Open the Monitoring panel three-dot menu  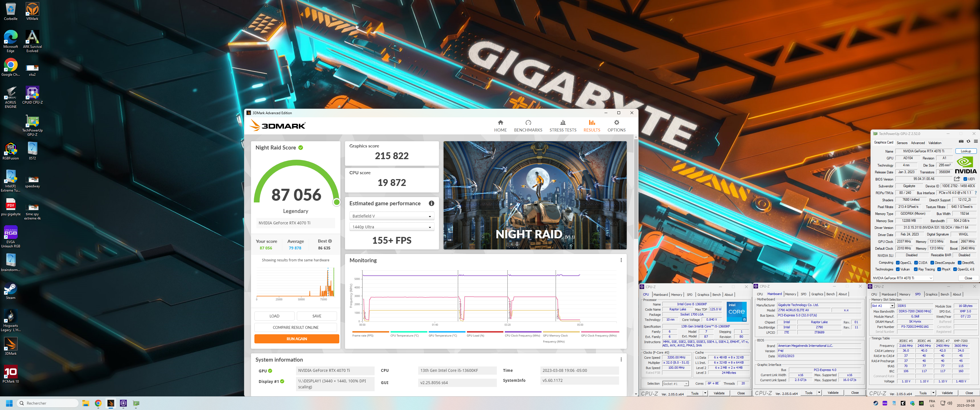621,260
